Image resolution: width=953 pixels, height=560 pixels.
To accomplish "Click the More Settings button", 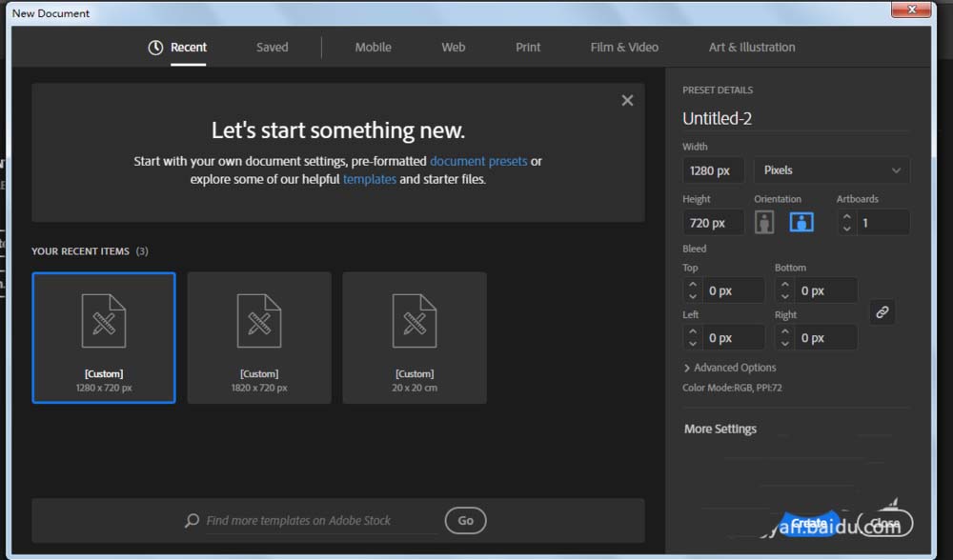I will pyautogui.click(x=720, y=429).
